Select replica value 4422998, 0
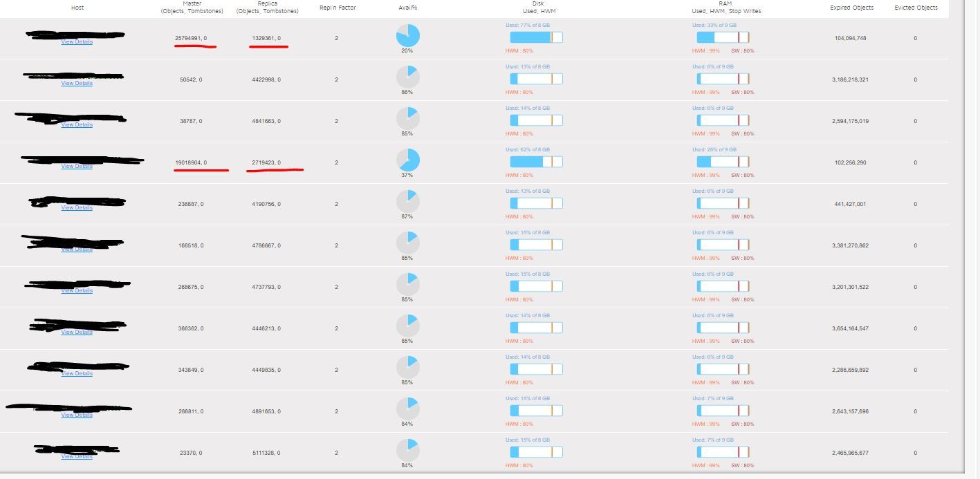 266,79
